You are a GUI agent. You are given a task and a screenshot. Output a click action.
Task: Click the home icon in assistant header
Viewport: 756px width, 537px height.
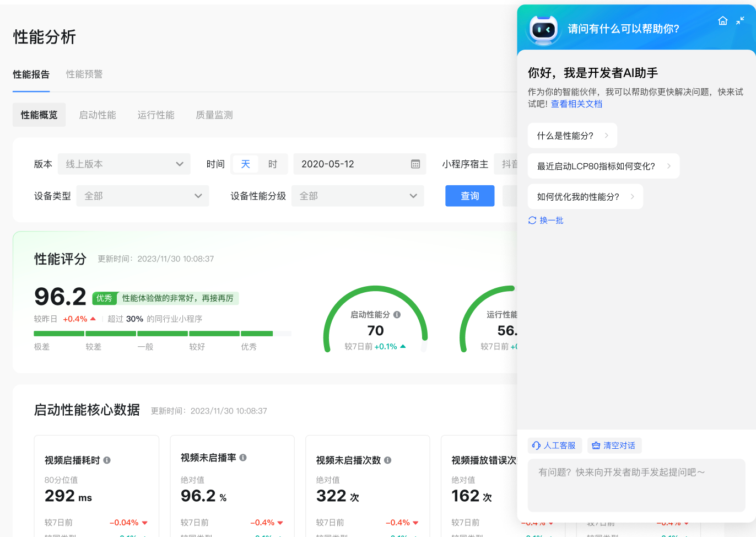(x=723, y=21)
